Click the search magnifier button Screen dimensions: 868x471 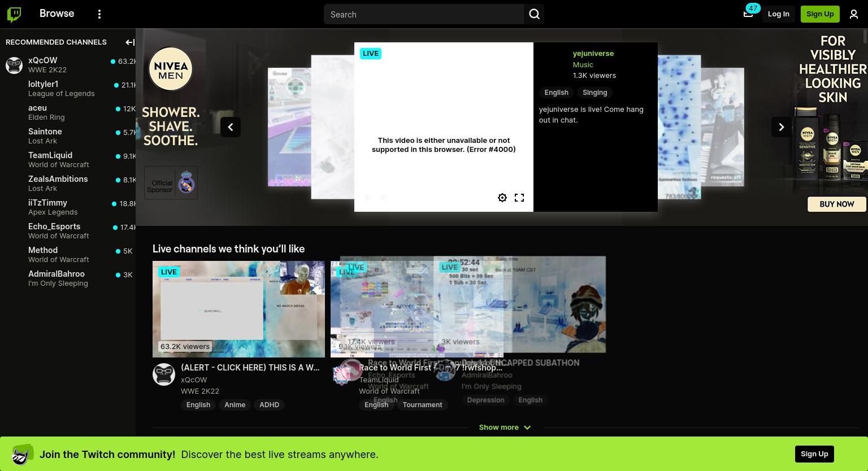pyautogui.click(x=535, y=14)
